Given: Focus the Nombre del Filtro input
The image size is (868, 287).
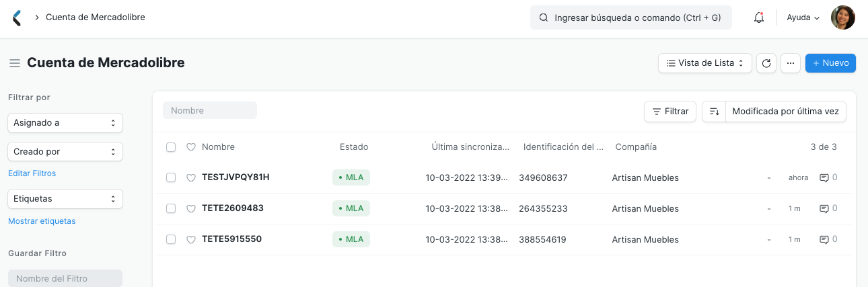Looking at the screenshot, I should (x=65, y=278).
